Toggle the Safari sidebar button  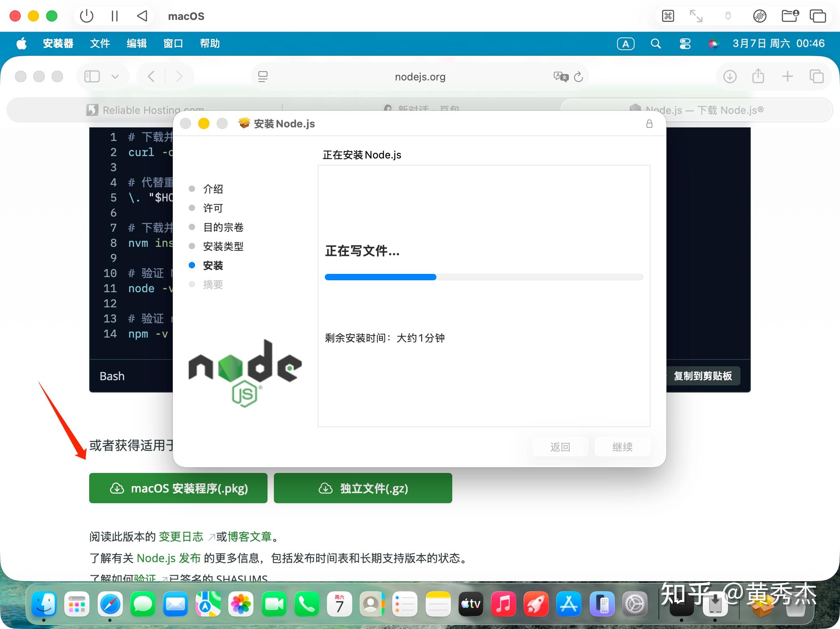[92, 76]
